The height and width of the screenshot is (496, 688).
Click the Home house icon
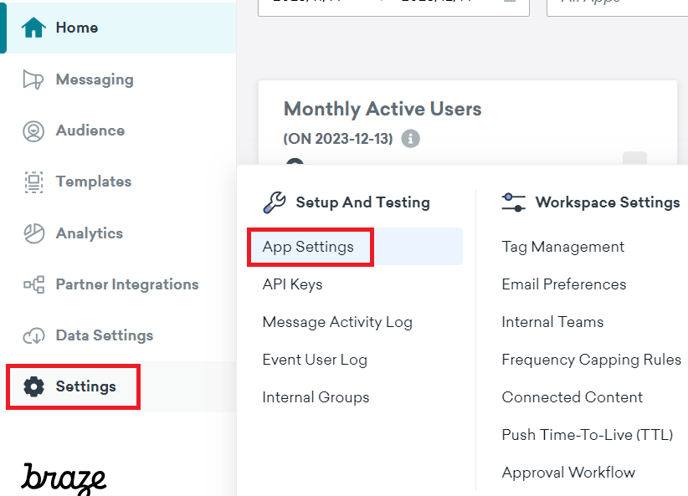tap(34, 28)
